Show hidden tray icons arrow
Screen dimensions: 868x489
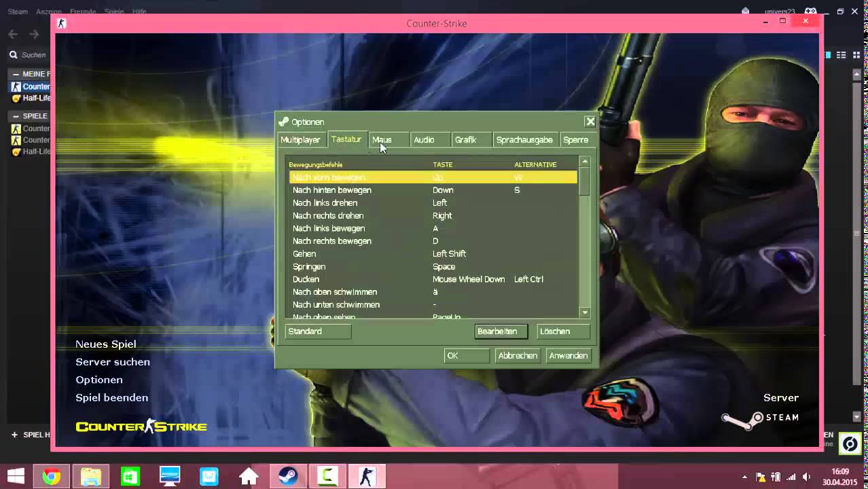point(745,477)
